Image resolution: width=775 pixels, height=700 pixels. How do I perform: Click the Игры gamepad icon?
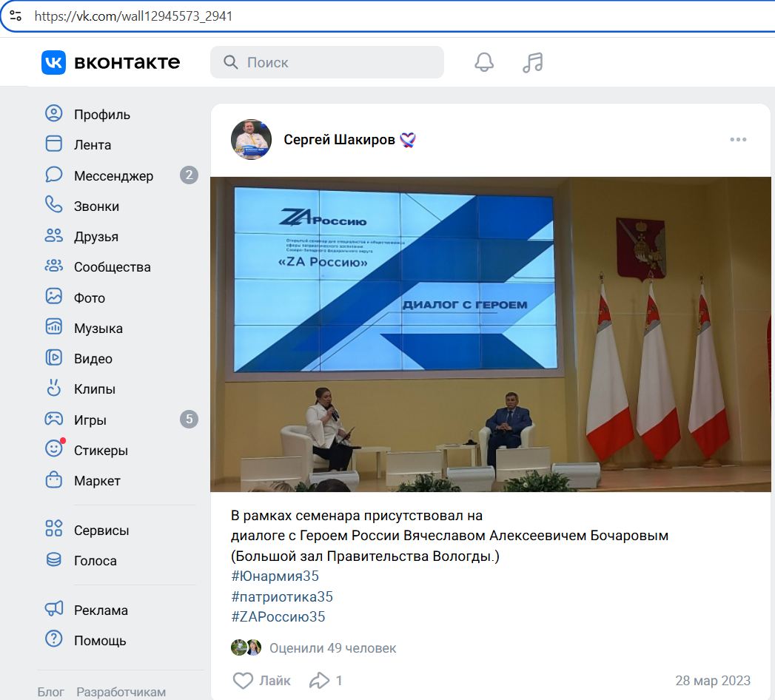tap(54, 420)
